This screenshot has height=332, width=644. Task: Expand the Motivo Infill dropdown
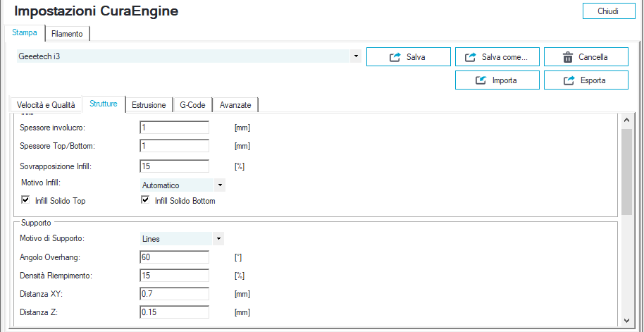[220, 185]
